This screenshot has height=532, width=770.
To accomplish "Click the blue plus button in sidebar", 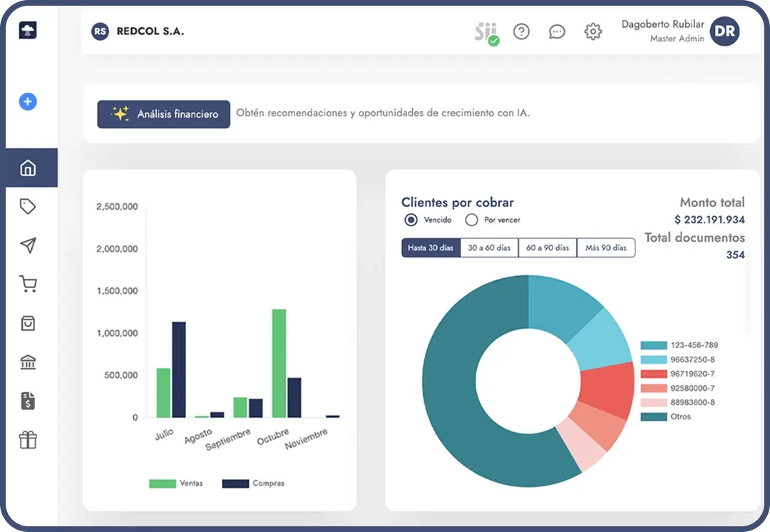I will pyautogui.click(x=27, y=101).
